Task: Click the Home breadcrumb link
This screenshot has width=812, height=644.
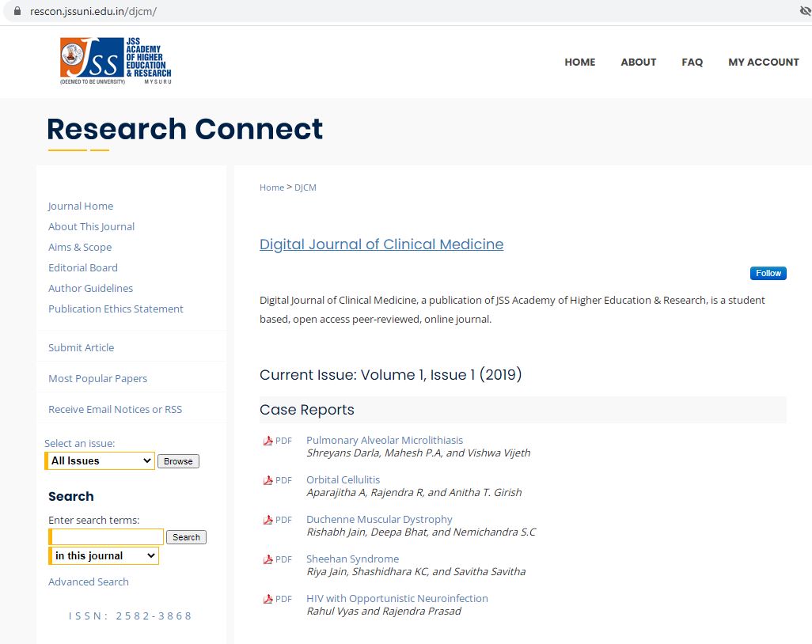Action: click(272, 188)
